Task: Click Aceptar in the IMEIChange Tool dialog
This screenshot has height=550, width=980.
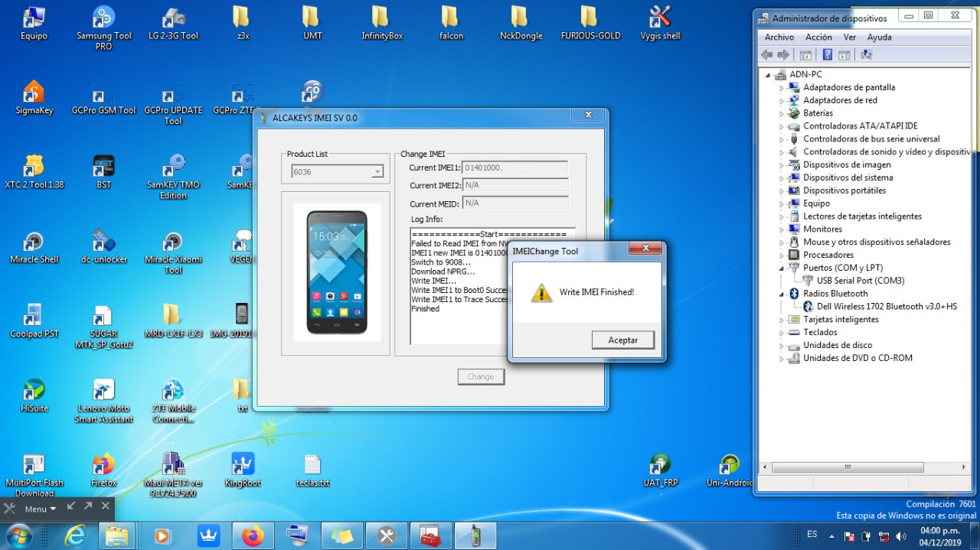Action: point(623,340)
